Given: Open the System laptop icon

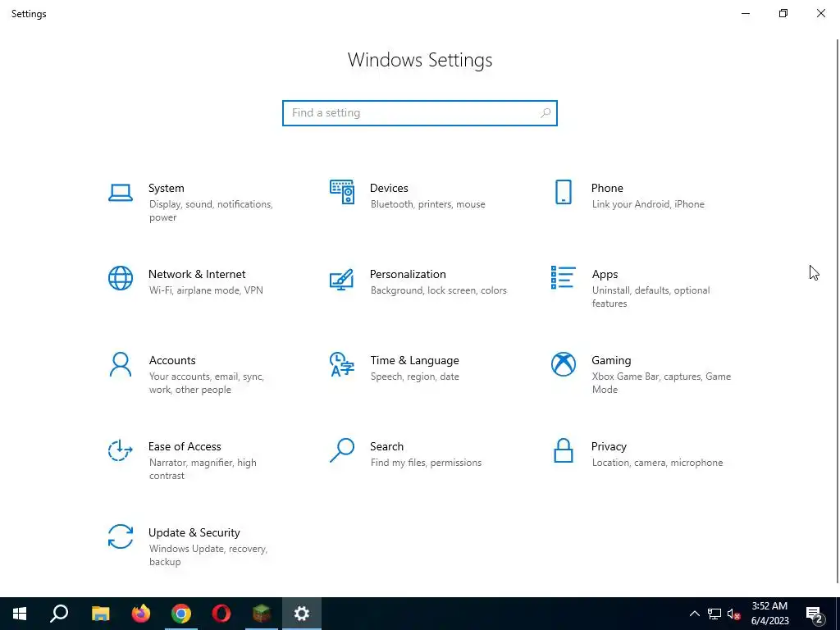Looking at the screenshot, I should (121, 192).
